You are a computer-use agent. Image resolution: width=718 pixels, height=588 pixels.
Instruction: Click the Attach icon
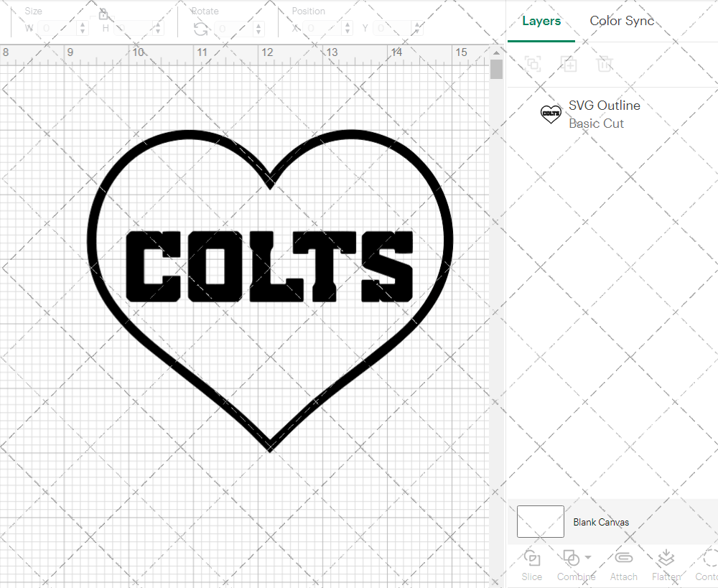click(x=623, y=565)
